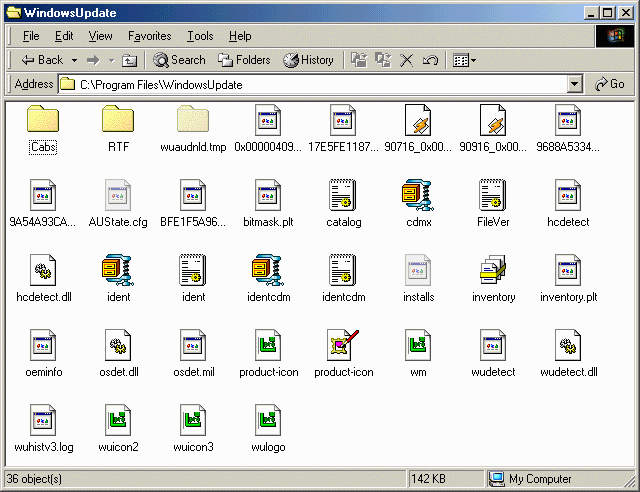This screenshot has width=640, height=492.
Task: Select the oeminfo file icon
Action: tap(43, 345)
